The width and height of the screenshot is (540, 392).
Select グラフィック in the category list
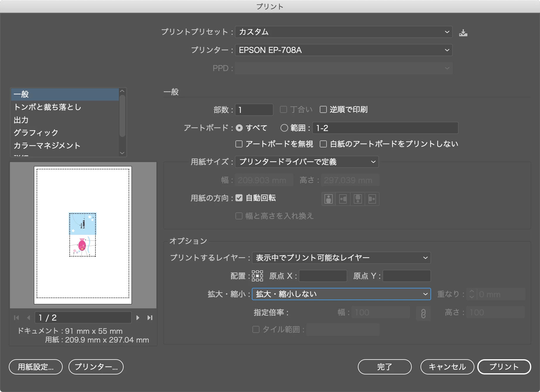tap(65, 133)
